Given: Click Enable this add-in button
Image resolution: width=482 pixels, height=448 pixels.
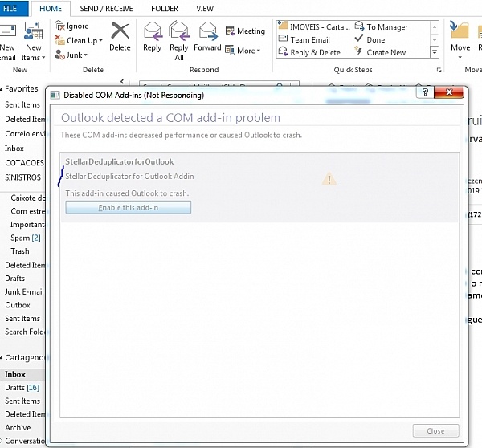Looking at the screenshot, I should pyautogui.click(x=129, y=208).
